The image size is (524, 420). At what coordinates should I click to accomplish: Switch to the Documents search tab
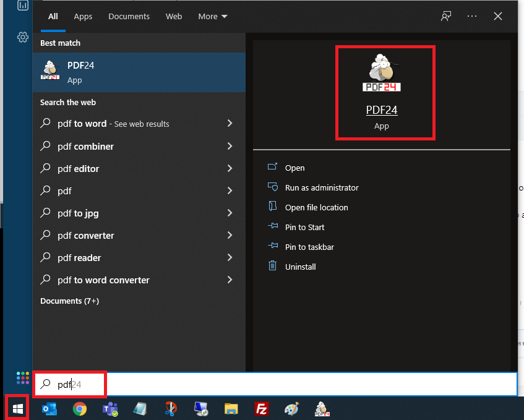coord(129,16)
